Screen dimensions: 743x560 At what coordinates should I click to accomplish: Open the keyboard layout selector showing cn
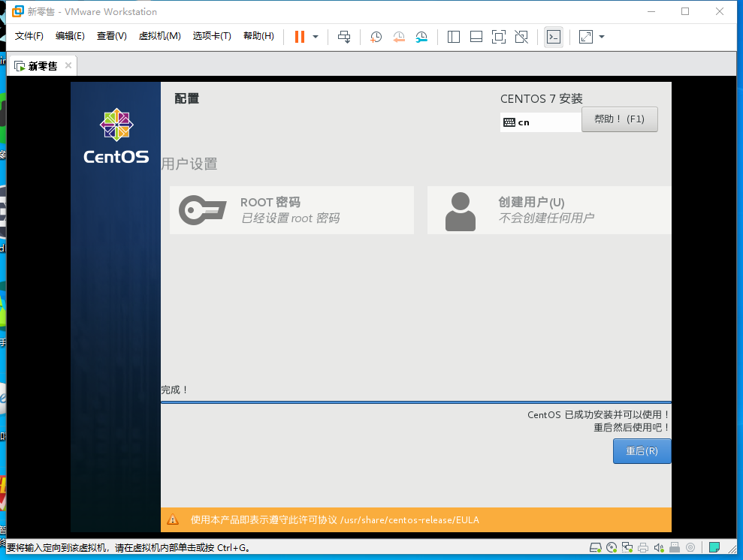[540, 122]
